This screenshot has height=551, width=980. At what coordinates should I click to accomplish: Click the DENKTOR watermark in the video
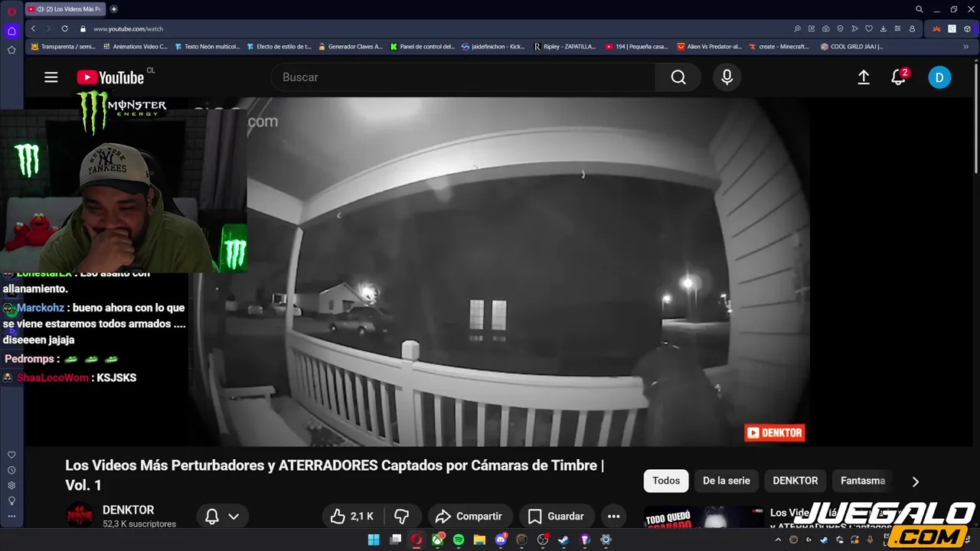click(x=774, y=433)
